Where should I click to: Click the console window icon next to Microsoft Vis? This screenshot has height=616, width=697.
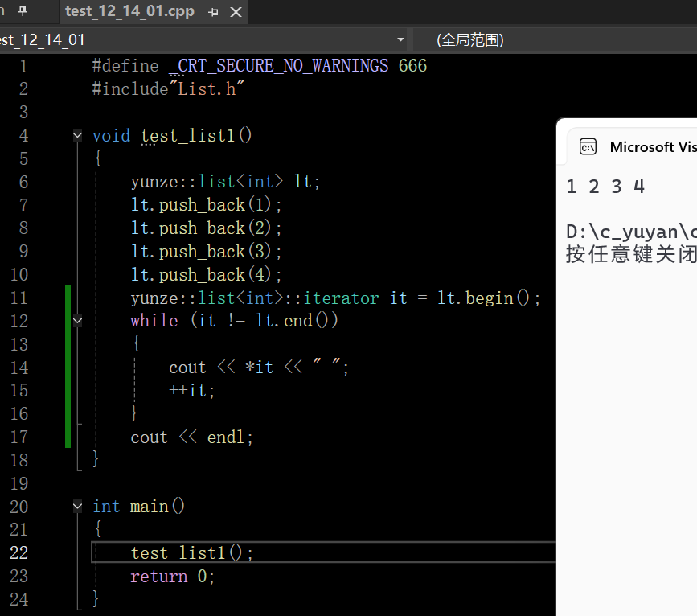coord(588,147)
